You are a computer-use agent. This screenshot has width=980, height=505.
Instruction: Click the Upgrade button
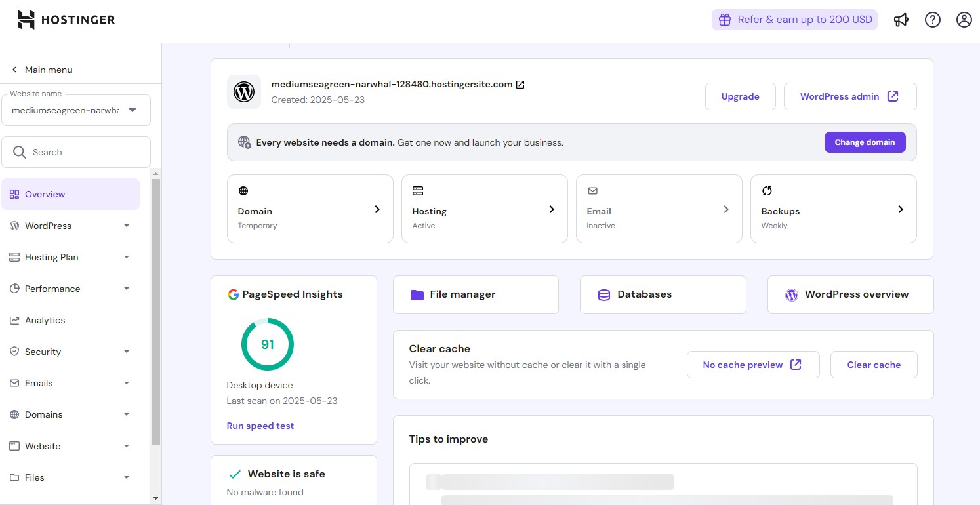(x=740, y=96)
